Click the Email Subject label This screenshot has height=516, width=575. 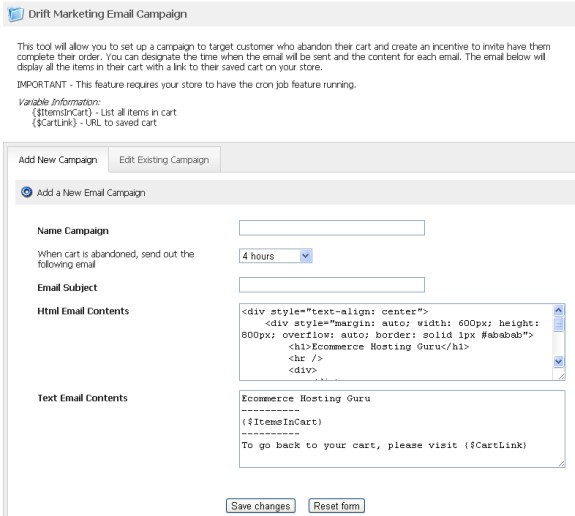coord(67,288)
